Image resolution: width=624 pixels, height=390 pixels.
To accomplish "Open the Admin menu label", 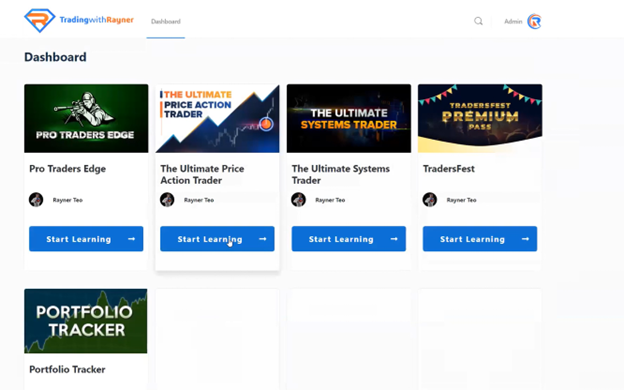I will pyautogui.click(x=513, y=21).
